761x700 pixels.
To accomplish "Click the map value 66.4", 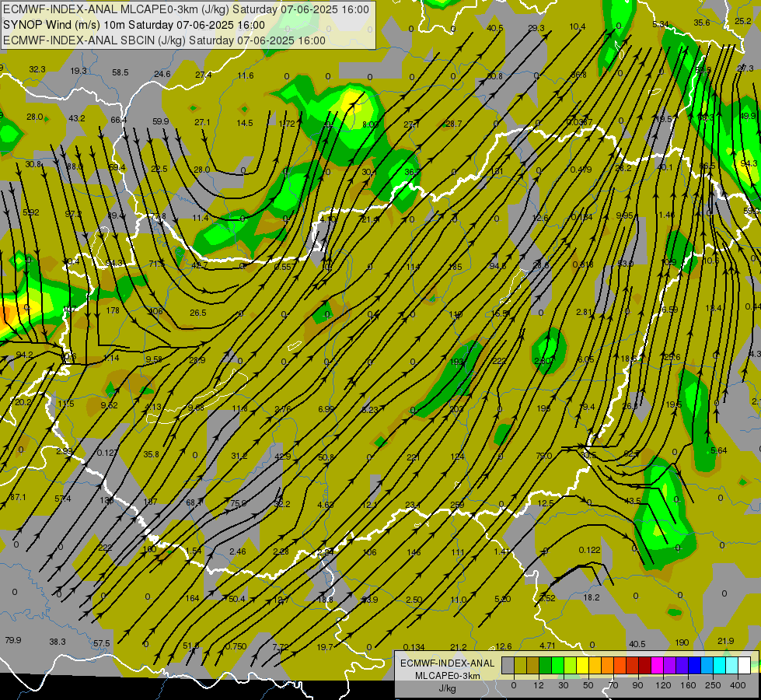I will click(x=118, y=120).
